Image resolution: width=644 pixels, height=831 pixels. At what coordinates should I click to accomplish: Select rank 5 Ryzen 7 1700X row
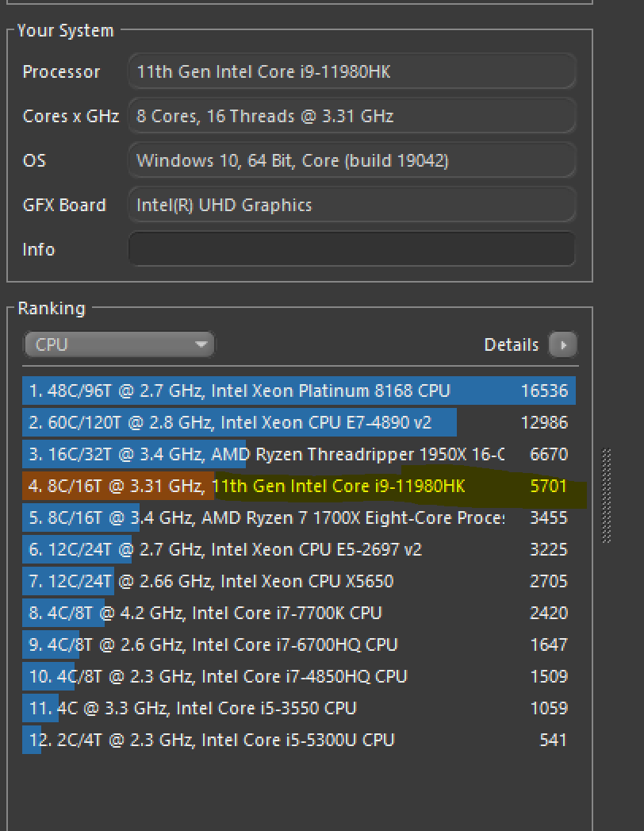point(299,517)
